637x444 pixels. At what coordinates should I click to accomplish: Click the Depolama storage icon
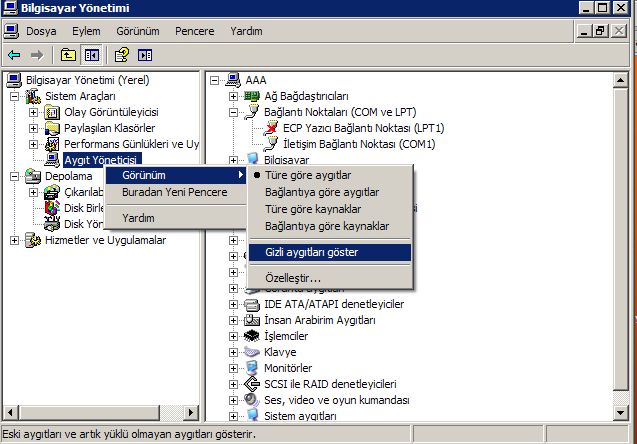(33, 176)
